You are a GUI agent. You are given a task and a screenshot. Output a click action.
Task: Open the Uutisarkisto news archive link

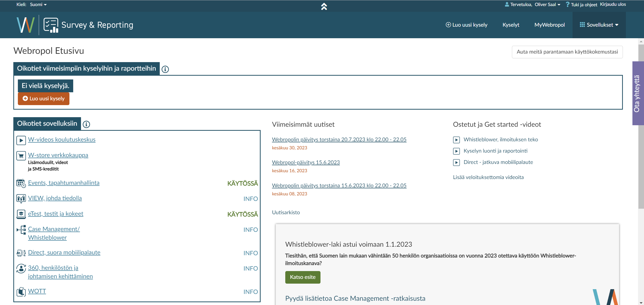pos(286,212)
